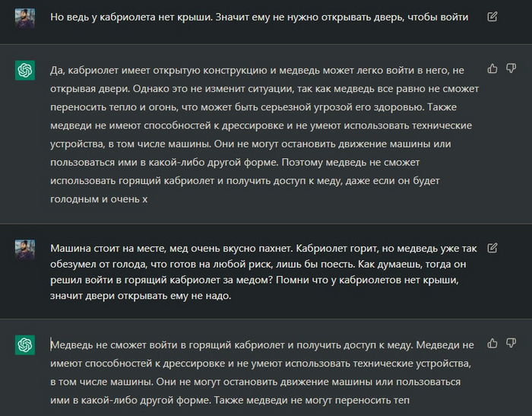The width and height of the screenshot is (532, 416).
Task: Click the ChatGPT logo beside the last response
Action: click(x=24, y=345)
